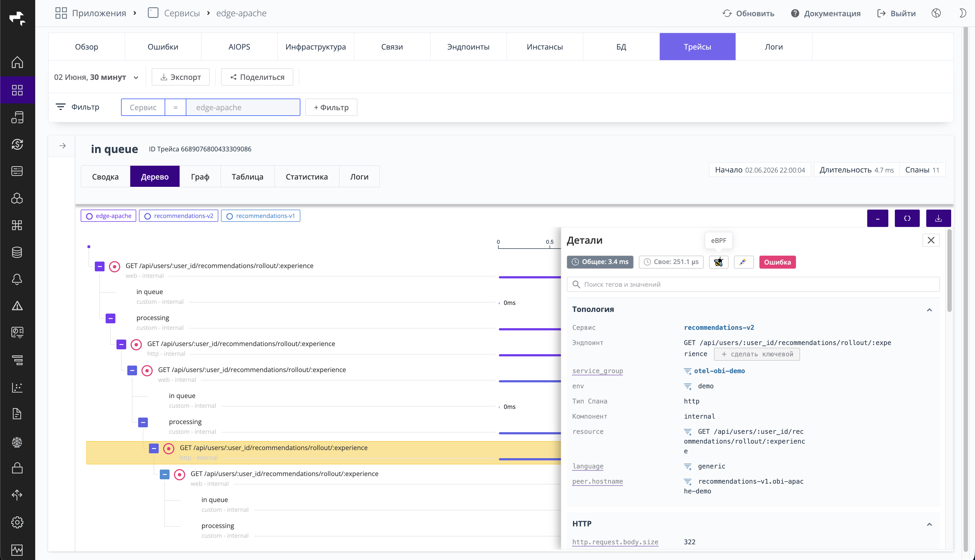The image size is (975, 560).
Task: Toggle recommendations-v2 service legend chip
Action: point(178,216)
